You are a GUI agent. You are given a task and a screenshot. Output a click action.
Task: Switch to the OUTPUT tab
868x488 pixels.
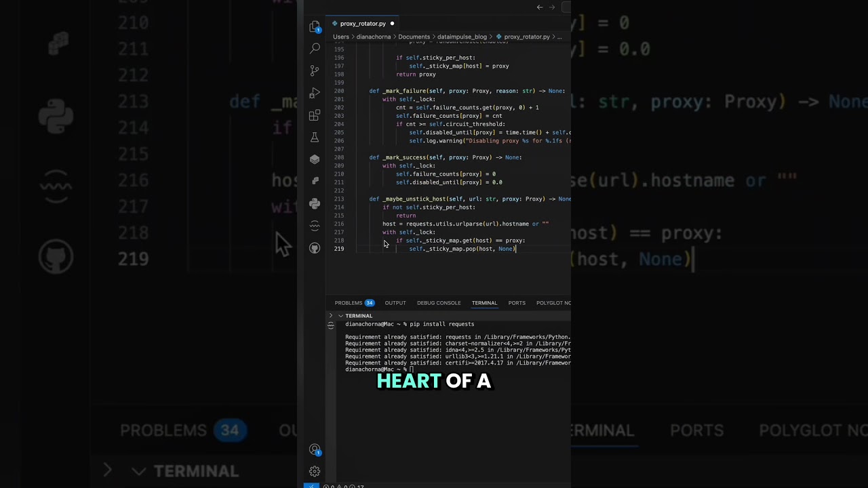tap(395, 303)
